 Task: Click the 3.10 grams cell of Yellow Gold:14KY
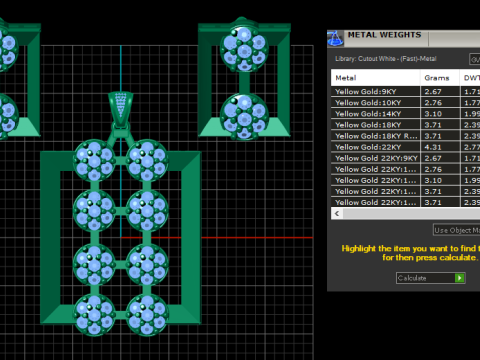[x=440, y=114]
